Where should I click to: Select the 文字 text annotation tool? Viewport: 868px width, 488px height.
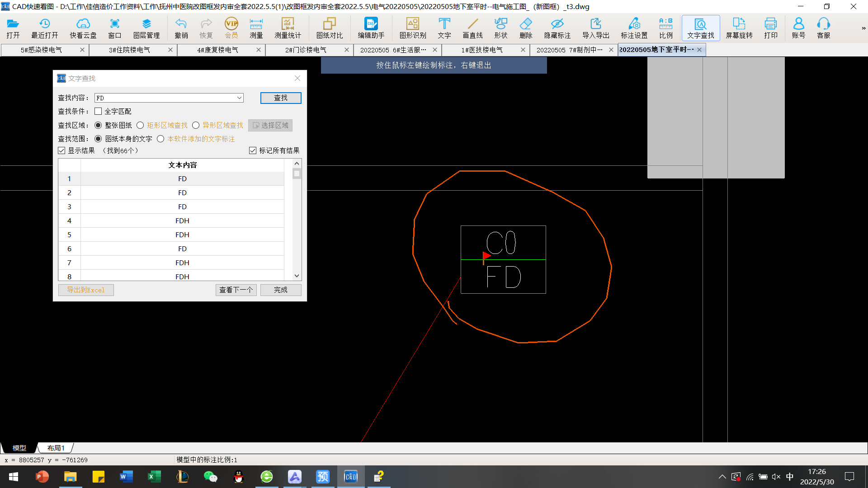(x=444, y=28)
